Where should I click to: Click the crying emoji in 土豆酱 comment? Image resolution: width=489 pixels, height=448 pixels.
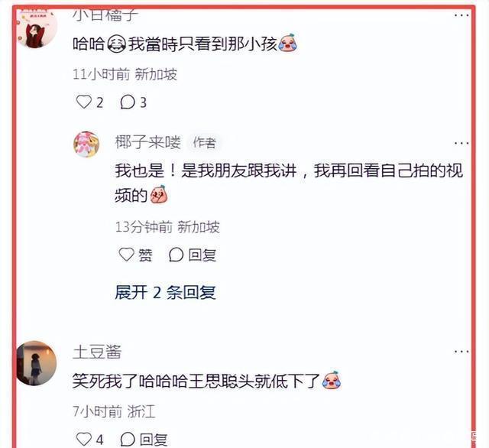332,380
